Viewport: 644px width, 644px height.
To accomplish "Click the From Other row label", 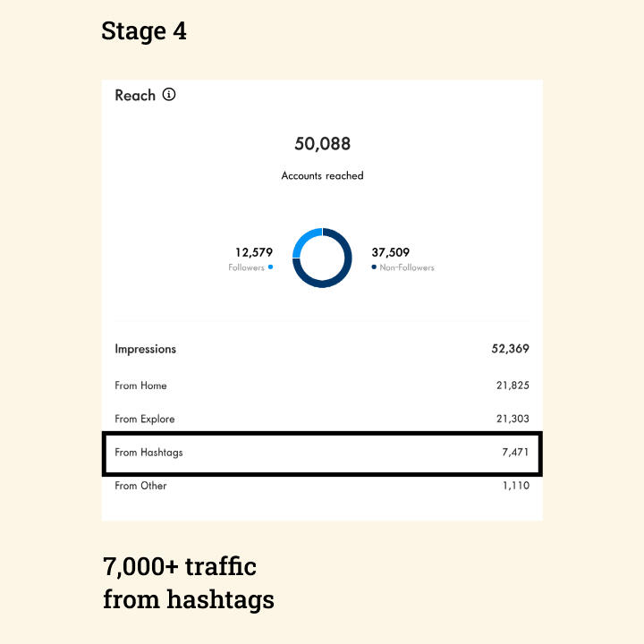I will [140, 486].
